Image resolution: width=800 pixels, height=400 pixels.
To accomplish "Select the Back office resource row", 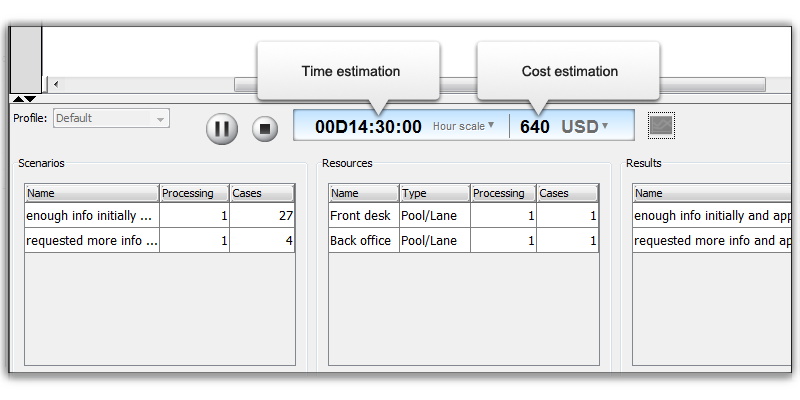I will [463, 240].
